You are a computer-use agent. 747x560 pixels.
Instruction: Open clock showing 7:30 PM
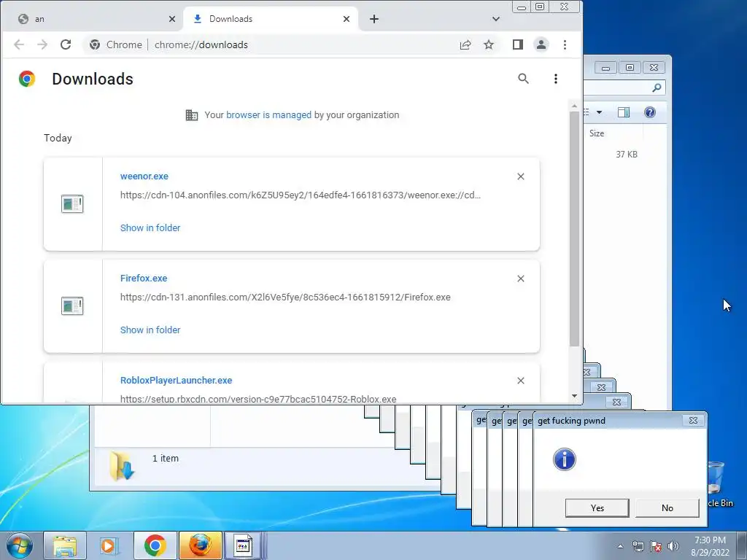710,546
